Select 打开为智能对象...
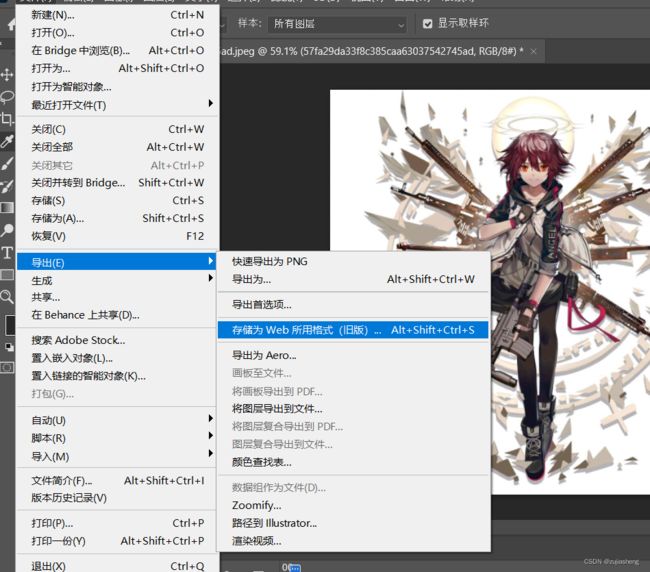The width and height of the screenshot is (650, 572). tap(117, 87)
